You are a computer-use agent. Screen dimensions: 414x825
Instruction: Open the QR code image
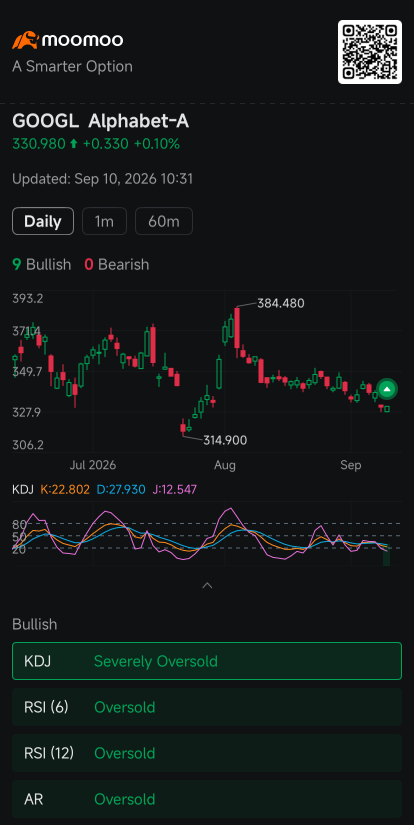(x=370, y=52)
